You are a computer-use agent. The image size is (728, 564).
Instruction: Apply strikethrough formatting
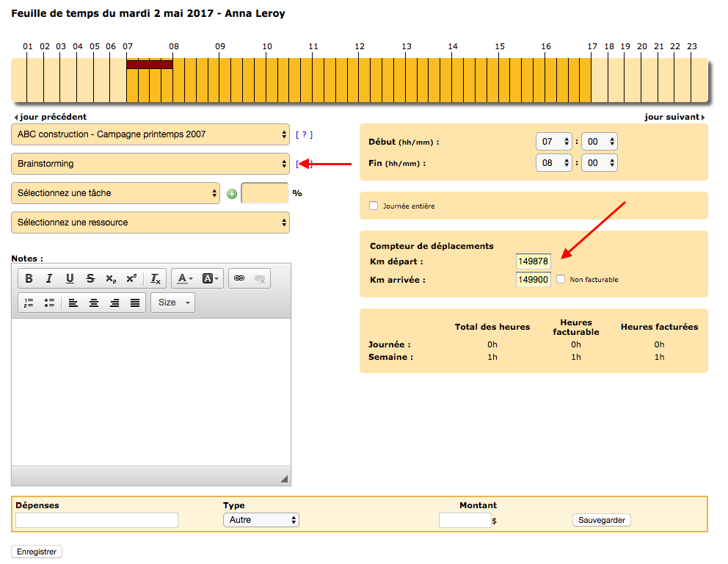coord(90,278)
